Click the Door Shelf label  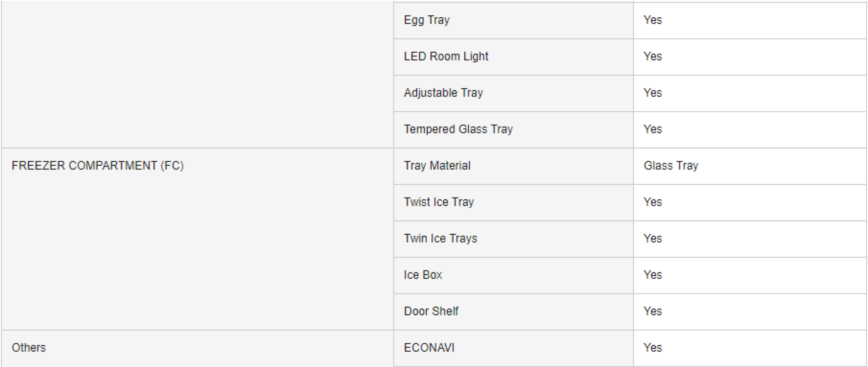pos(431,311)
